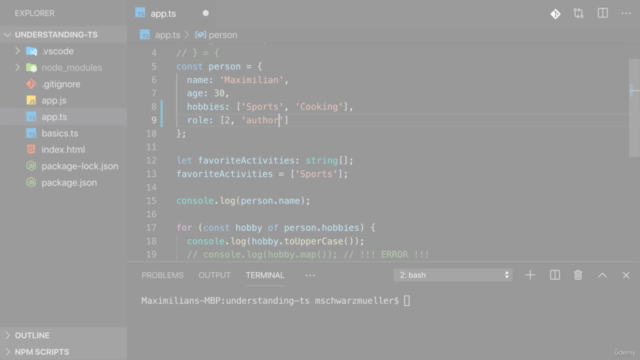Click the TypeScript icon on the app.ts tab
Image resolution: width=640 pixels, height=360 pixels.
click(140, 13)
